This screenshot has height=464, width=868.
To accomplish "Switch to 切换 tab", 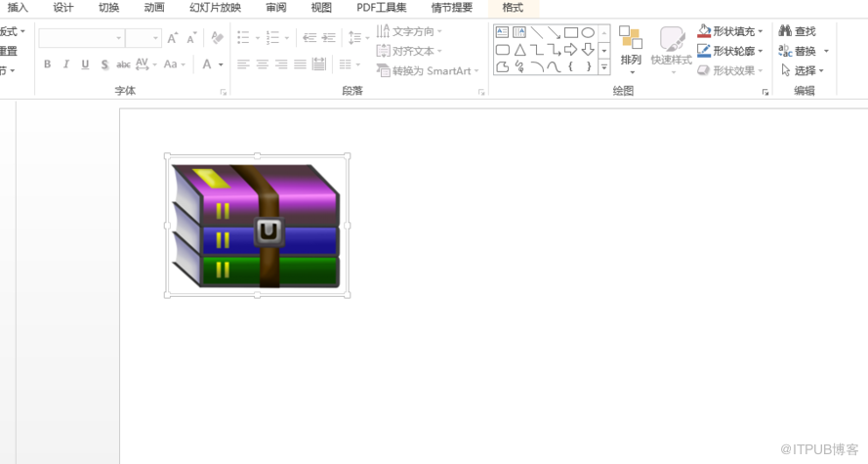I will 108,8.
